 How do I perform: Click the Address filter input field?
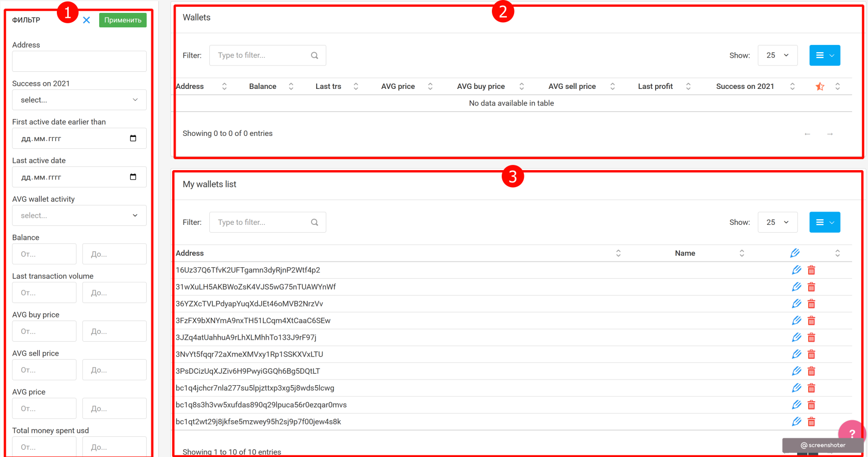[79, 62]
